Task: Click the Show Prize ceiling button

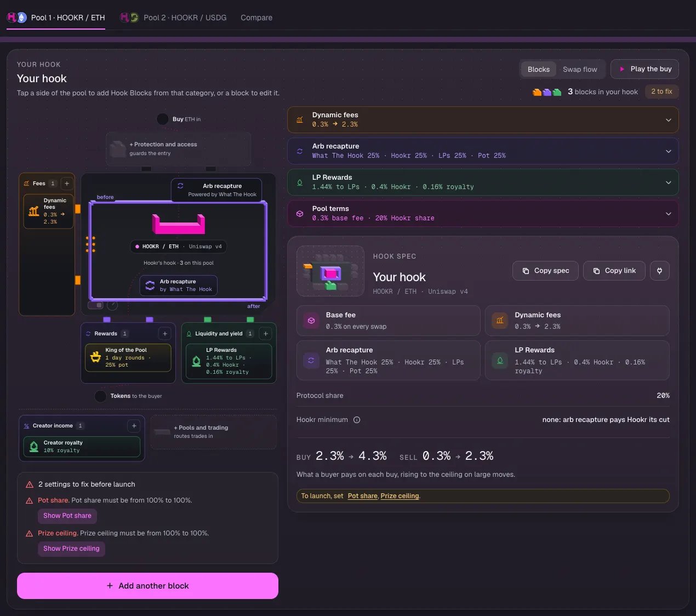Action: click(71, 549)
